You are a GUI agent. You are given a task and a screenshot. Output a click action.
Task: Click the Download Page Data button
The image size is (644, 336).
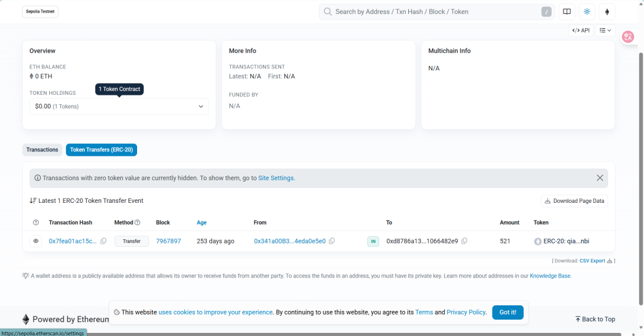click(x=574, y=201)
